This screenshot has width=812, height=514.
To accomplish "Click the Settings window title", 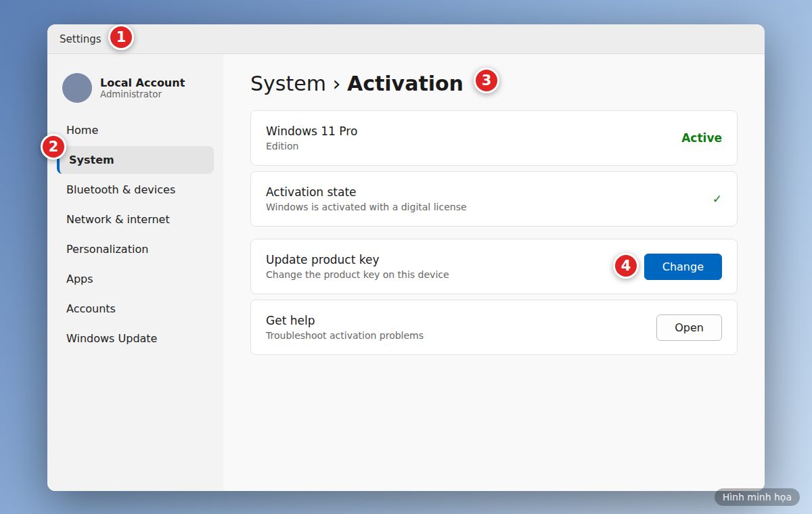I will tap(80, 39).
